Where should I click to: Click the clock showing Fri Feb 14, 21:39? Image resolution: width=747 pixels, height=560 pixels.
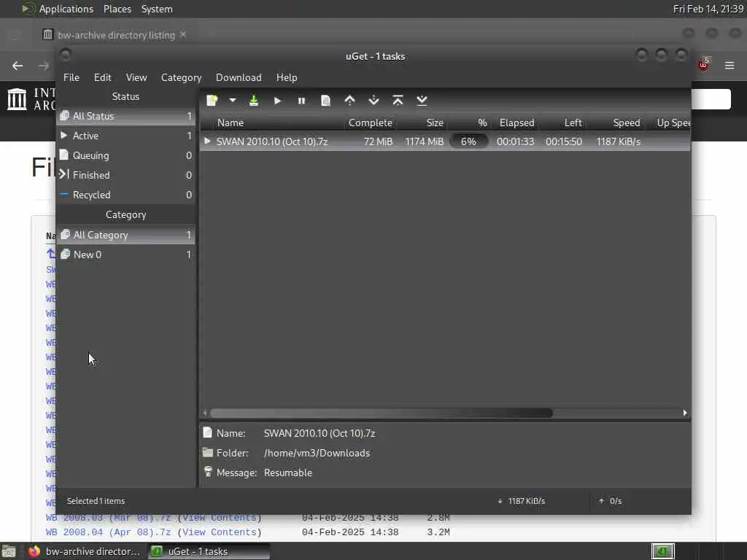[x=708, y=9]
